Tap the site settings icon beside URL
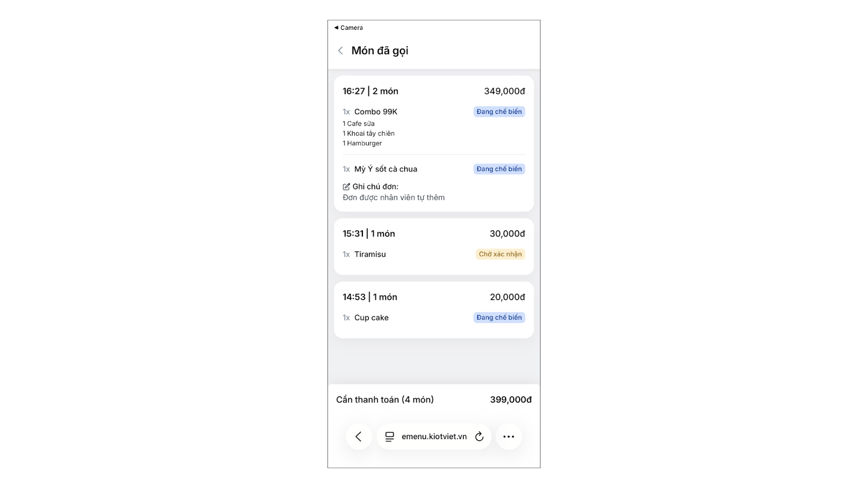Screen dimensions: 868x488 point(390,436)
